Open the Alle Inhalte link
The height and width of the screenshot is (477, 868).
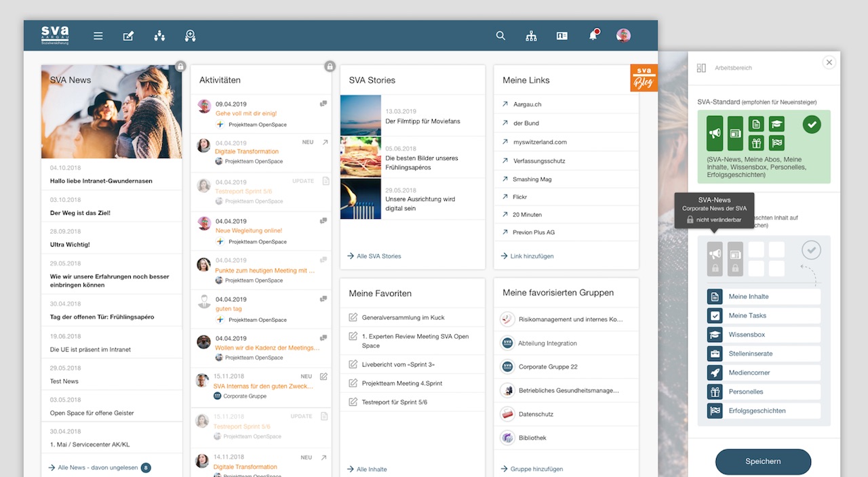point(367,469)
